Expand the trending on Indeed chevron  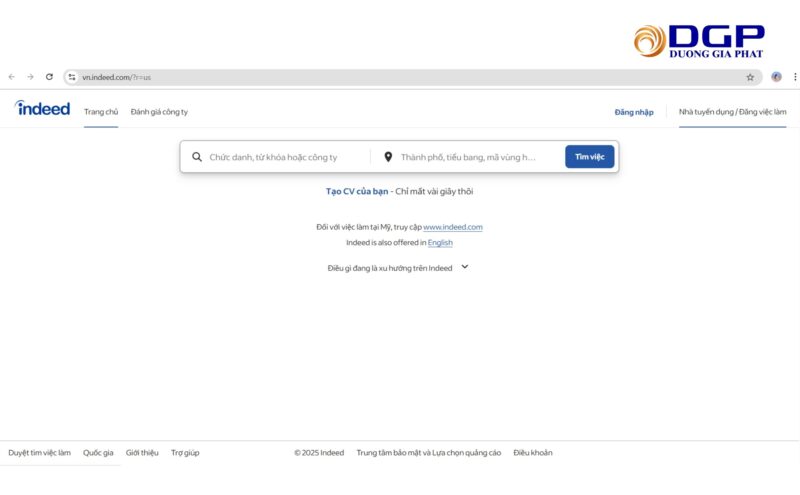tap(465, 266)
